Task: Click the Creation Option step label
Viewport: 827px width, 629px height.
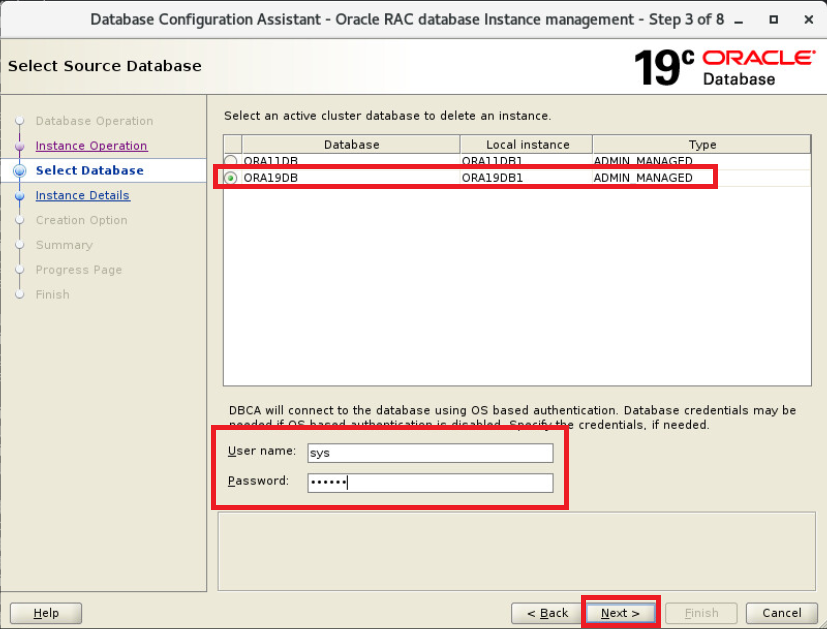Action: point(82,220)
